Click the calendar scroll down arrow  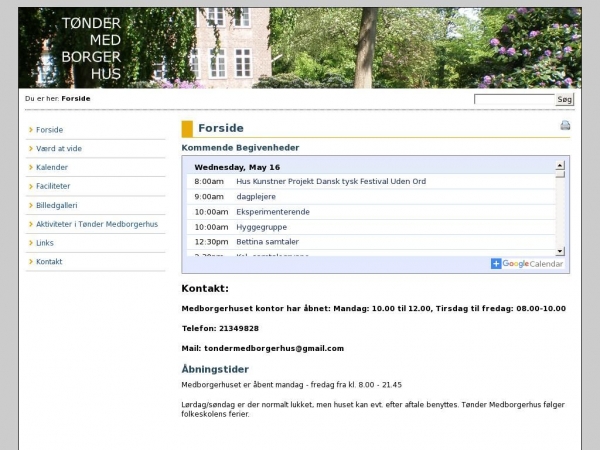point(560,251)
